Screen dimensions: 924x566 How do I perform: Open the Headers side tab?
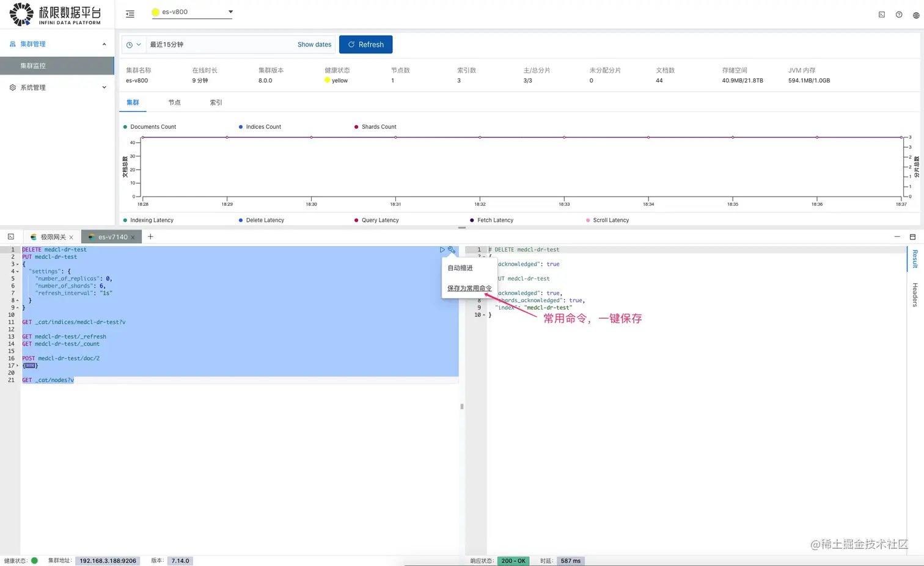pos(915,294)
